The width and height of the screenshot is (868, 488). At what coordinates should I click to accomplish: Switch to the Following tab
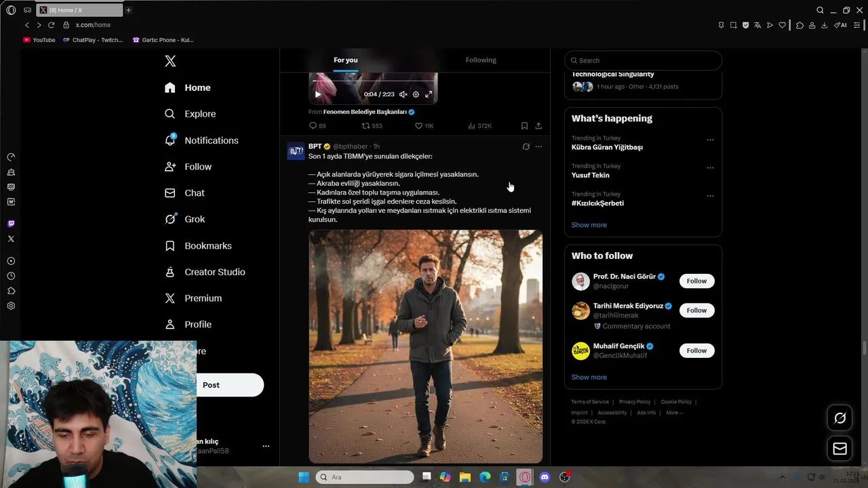tap(481, 60)
